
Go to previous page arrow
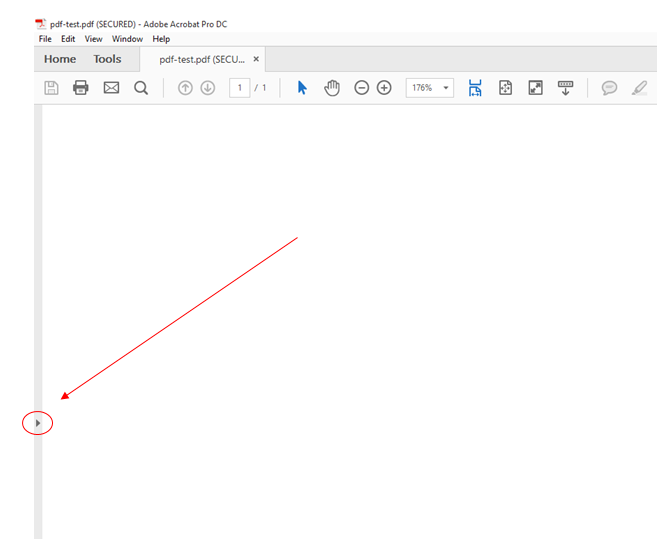[185, 88]
